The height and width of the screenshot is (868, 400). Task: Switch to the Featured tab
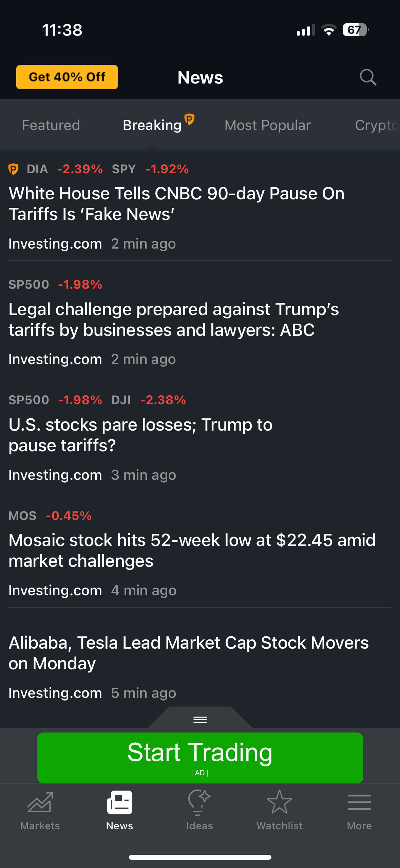pyautogui.click(x=51, y=125)
